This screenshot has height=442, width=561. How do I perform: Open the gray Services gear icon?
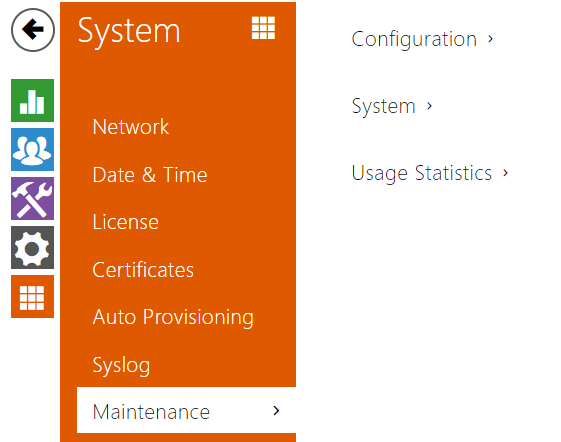click(33, 248)
